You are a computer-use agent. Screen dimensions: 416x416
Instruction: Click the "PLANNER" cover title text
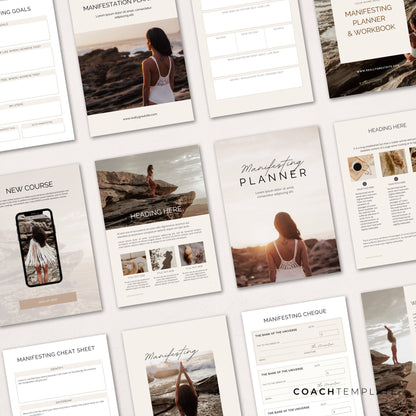tap(273, 177)
